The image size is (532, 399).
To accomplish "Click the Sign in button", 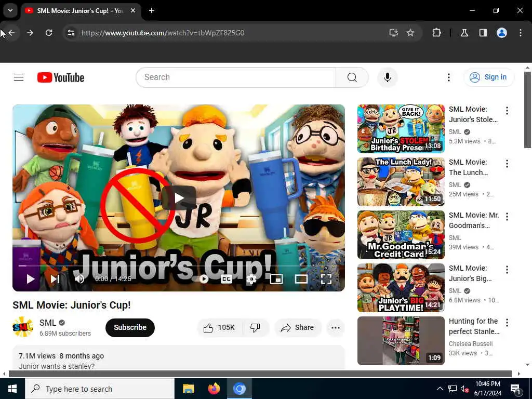I will pos(489,77).
